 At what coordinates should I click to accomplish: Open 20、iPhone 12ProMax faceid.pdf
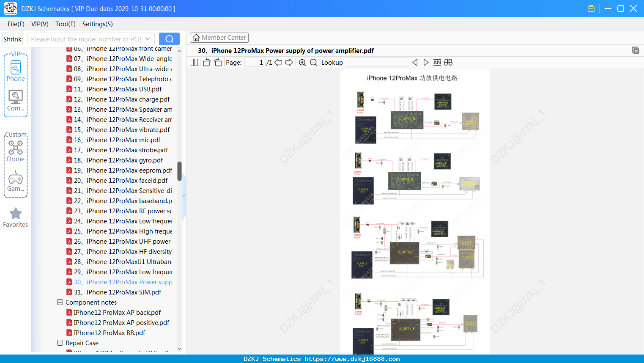tap(121, 181)
